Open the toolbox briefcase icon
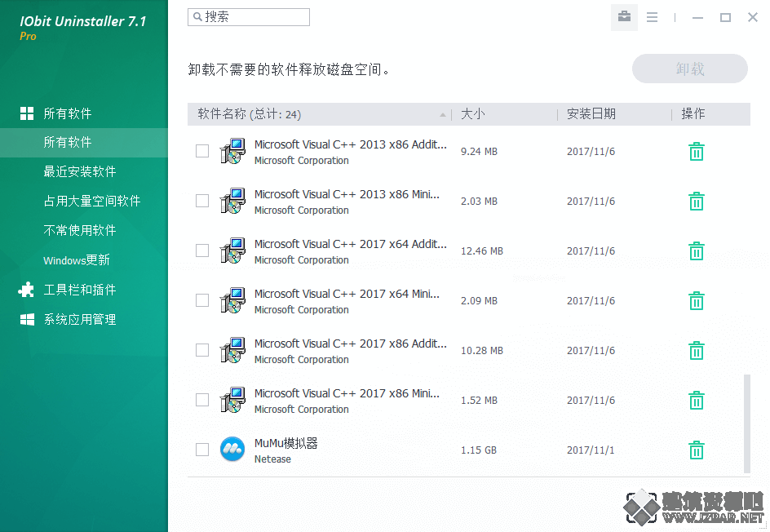This screenshot has height=532, width=770. coord(624,17)
